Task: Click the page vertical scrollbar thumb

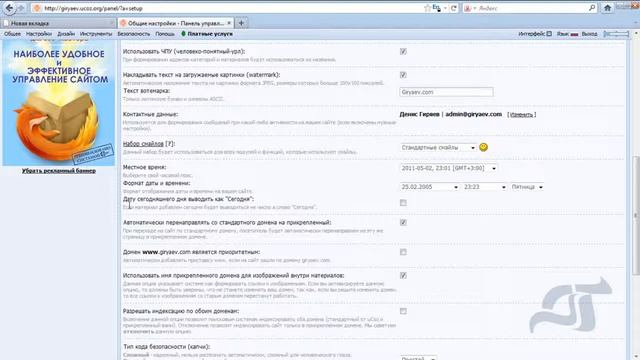Action: [x=636, y=216]
